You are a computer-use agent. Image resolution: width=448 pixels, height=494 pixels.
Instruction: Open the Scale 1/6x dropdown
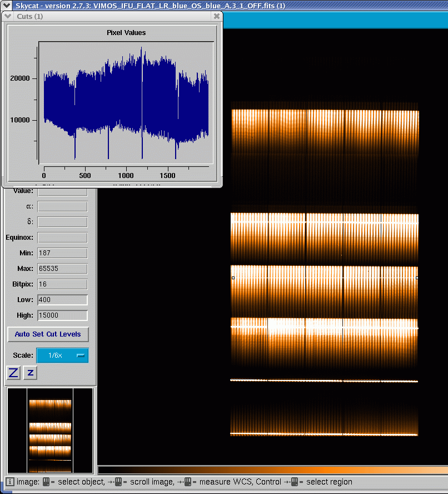(62, 355)
